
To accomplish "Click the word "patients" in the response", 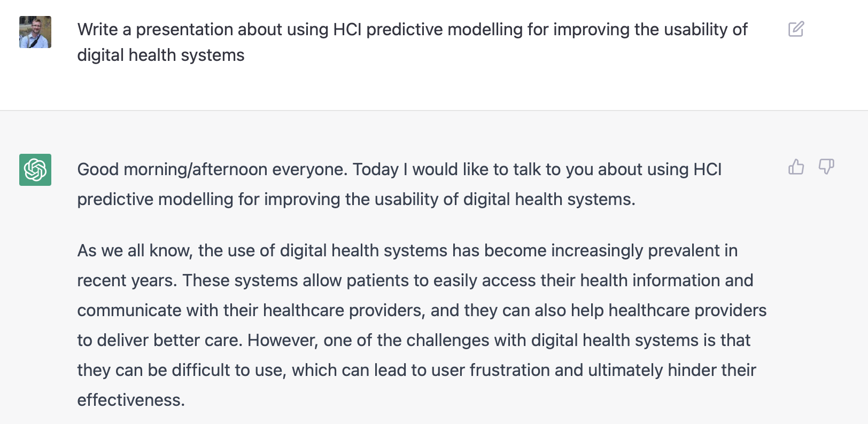I will pyautogui.click(x=378, y=280).
